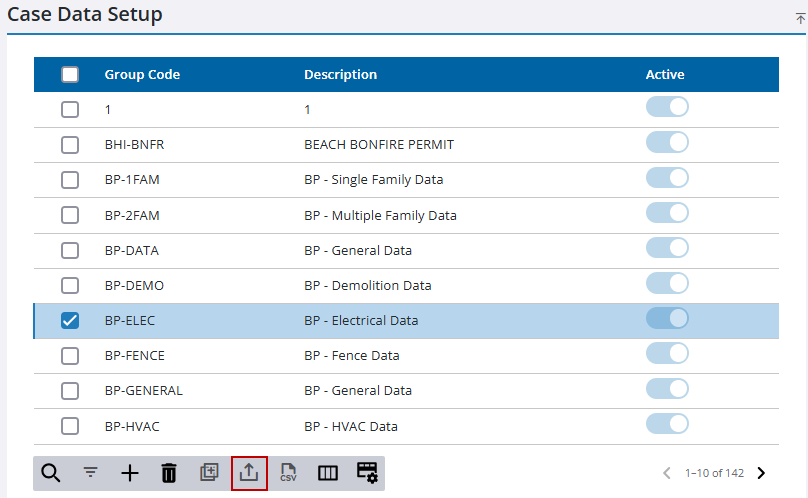Go to previous page of results
This screenshot has width=808, height=498.
668,473
